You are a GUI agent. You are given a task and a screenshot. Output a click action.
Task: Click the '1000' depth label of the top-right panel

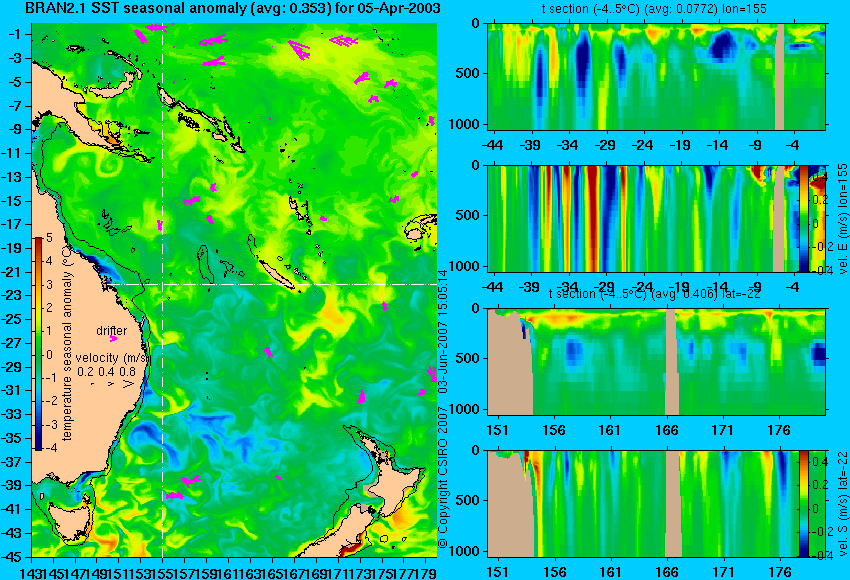coord(465,124)
